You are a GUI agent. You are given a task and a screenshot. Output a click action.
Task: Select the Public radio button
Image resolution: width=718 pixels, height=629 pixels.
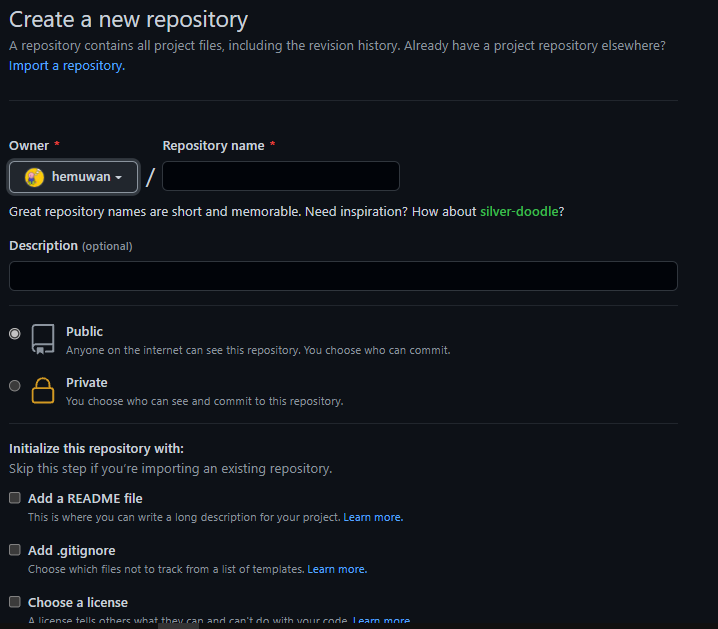pos(15,334)
